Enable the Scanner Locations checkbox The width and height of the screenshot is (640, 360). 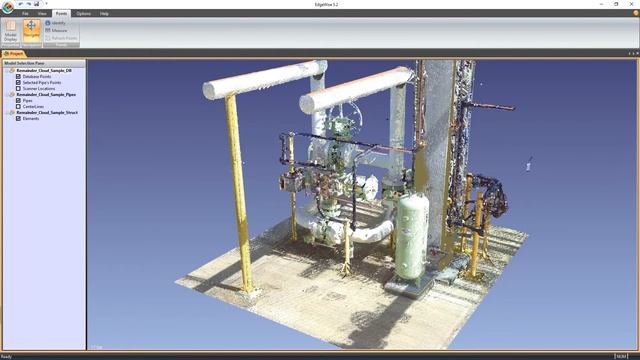click(x=18, y=88)
